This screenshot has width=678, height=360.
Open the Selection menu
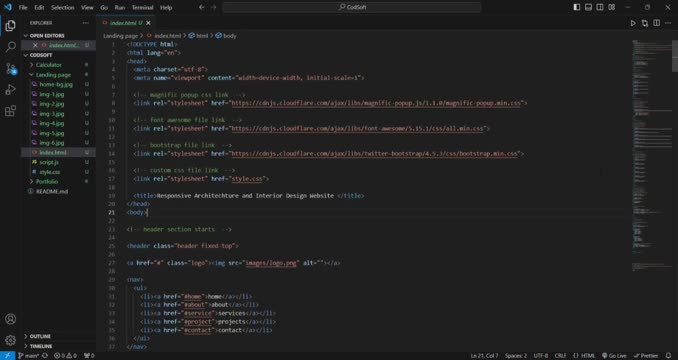[63, 7]
